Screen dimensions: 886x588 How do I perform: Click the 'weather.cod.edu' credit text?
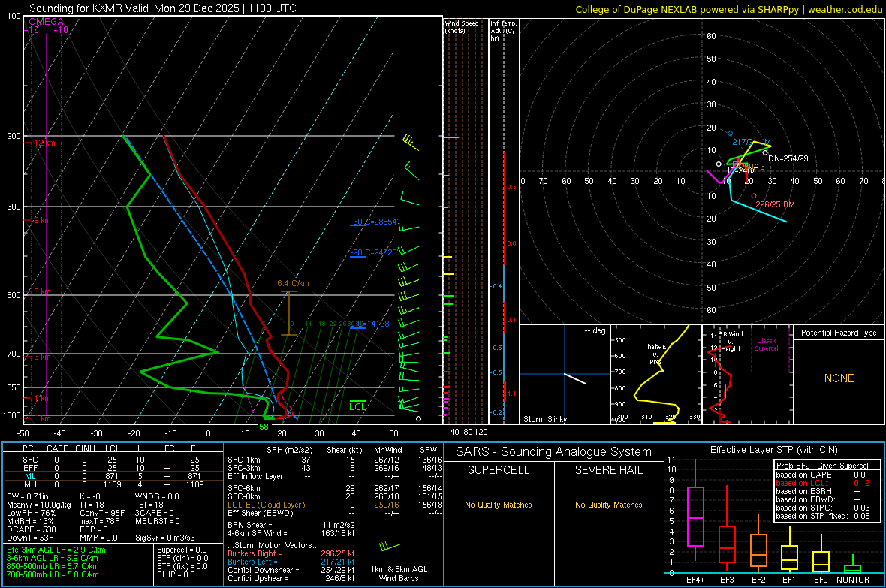(x=845, y=9)
